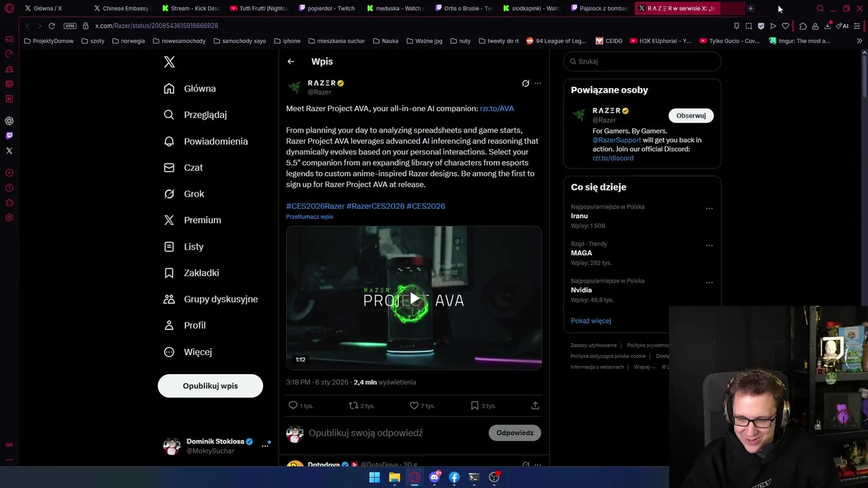Follow Razer with Obserwuj button

pos(690,116)
